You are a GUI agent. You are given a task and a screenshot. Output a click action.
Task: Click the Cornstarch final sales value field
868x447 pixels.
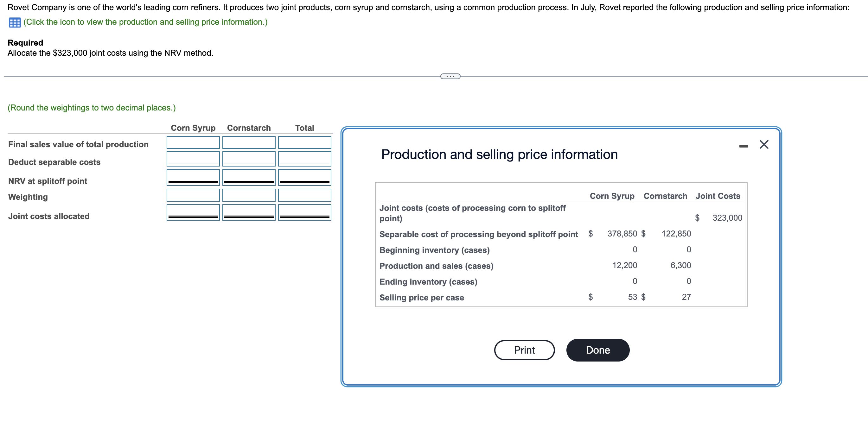pos(249,142)
